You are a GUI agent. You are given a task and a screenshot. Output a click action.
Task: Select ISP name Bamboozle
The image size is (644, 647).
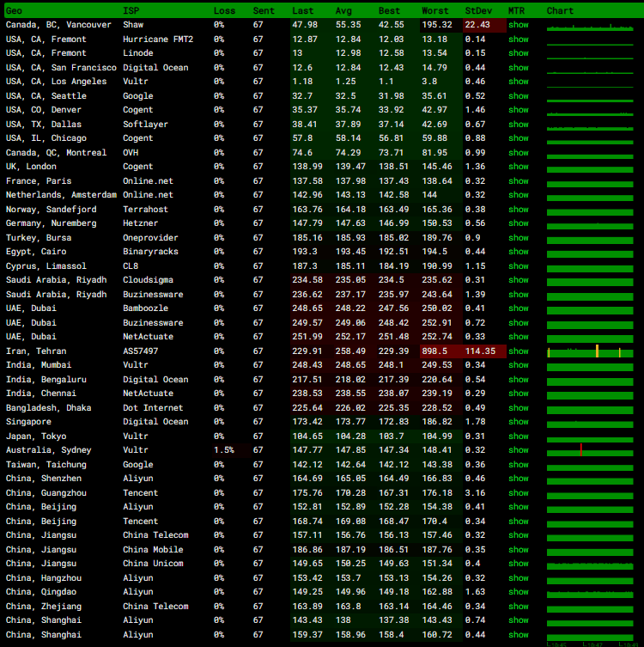(145, 308)
